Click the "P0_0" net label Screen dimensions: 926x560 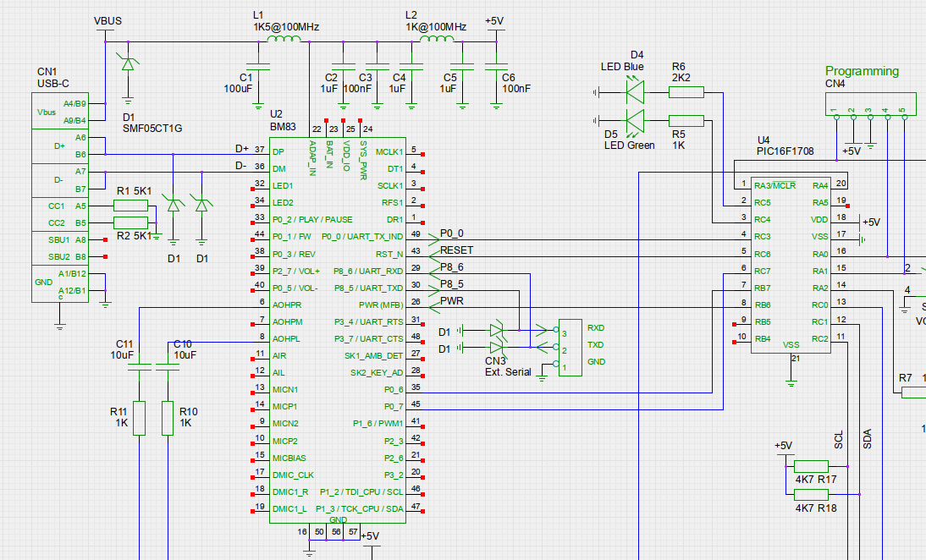[452, 233]
